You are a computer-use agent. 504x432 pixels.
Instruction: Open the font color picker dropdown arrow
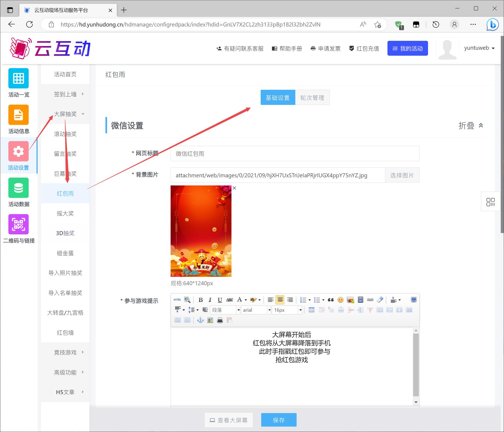[246, 300]
